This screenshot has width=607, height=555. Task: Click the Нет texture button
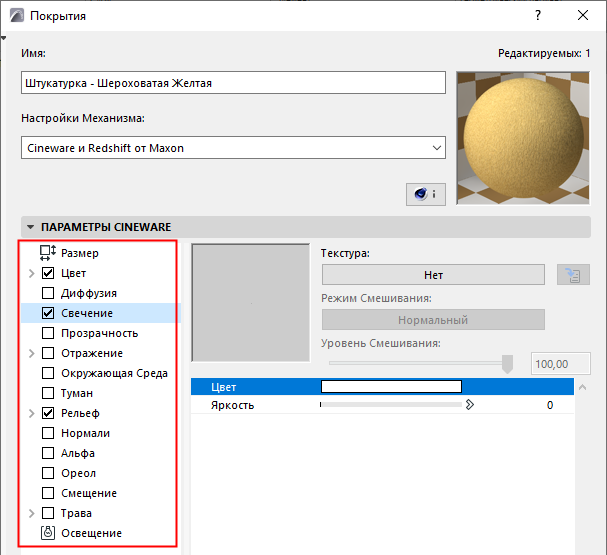pyautogui.click(x=433, y=275)
